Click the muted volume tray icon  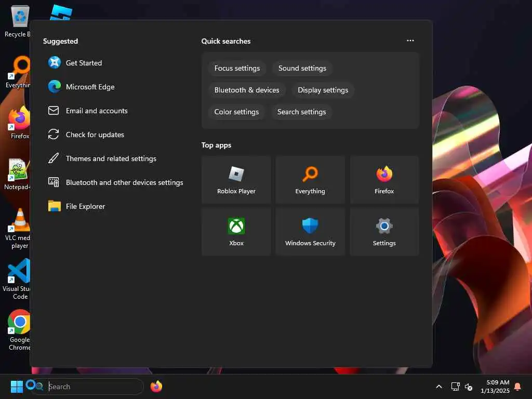469,387
